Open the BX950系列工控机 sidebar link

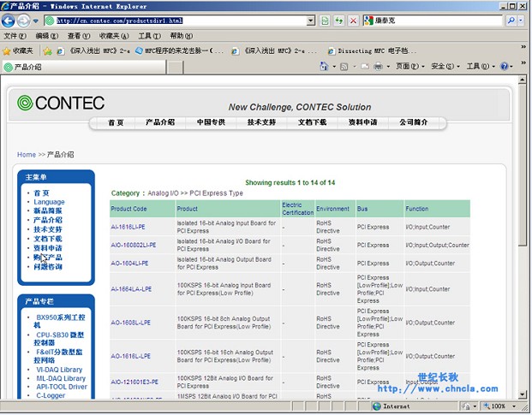[59, 321]
